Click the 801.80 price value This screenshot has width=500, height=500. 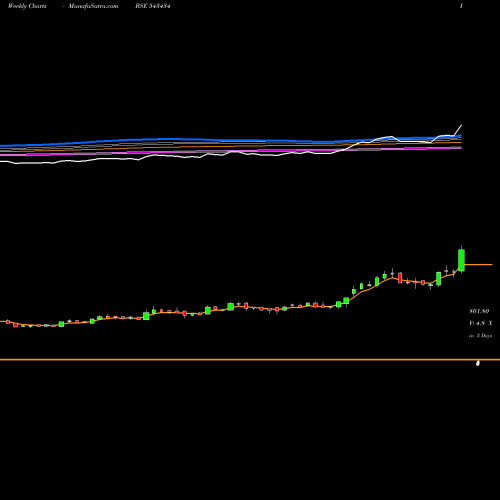pyautogui.click(x=479, y=311)
